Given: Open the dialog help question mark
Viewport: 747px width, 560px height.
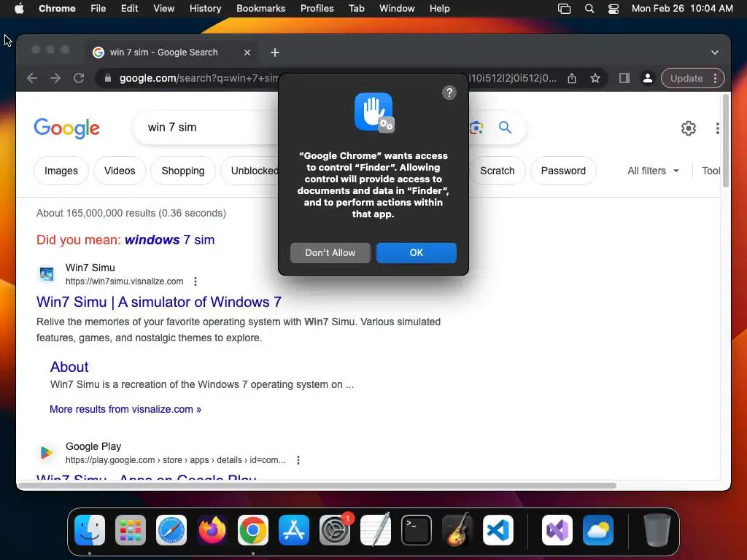Looking at the screenshot, I should tap(449, 93).
